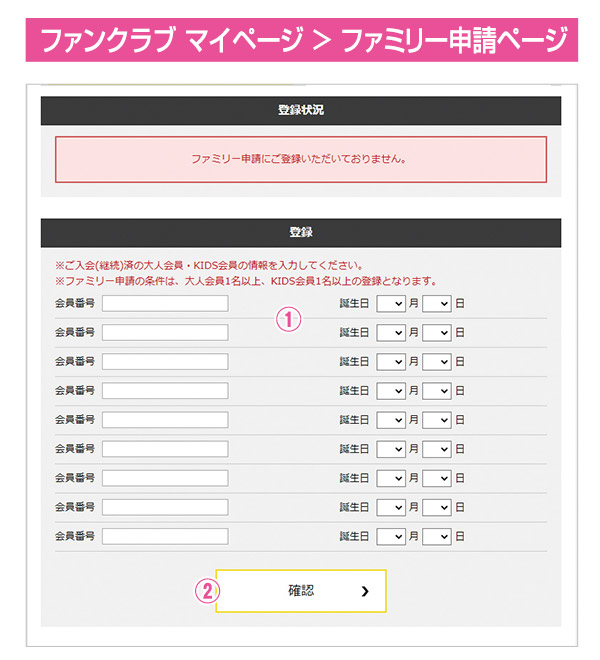
Task: Click the seventh 会員番号 input field
Action: (x=165, y=478)
